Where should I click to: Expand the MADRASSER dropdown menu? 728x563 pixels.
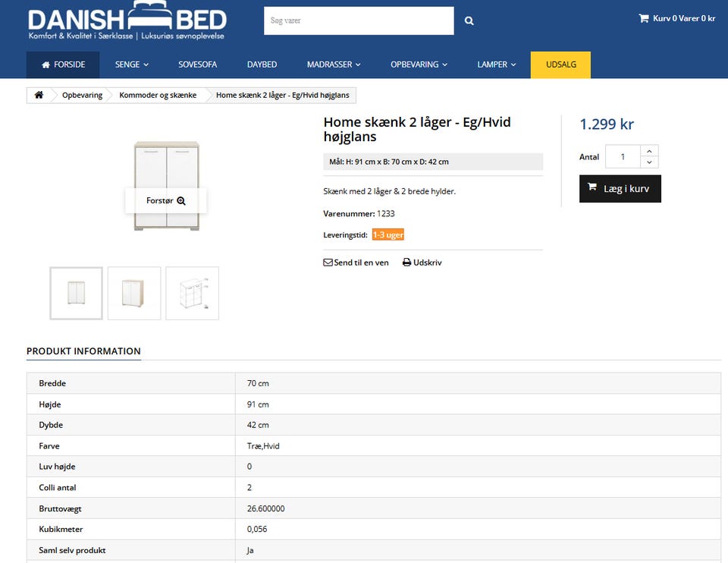[x=334, y=64]
